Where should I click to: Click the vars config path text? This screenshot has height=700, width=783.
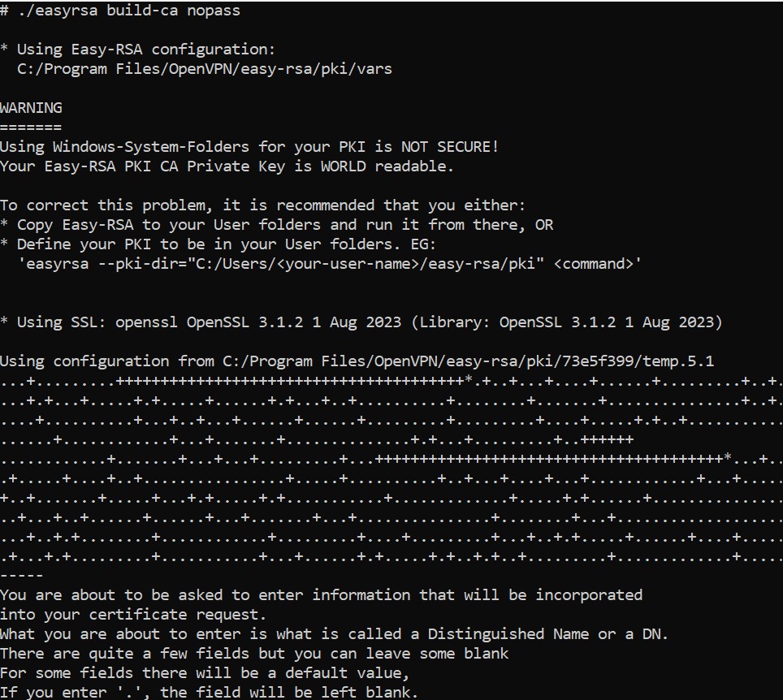pyautogui.click(x=205, y=69)
